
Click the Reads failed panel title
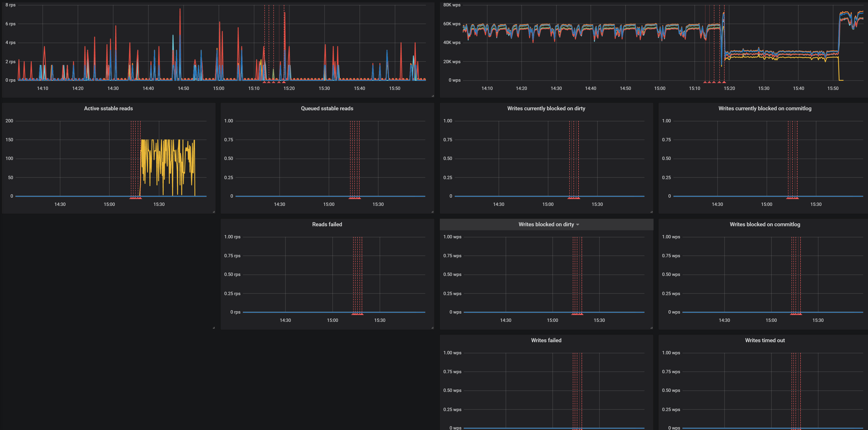(326, 224)
